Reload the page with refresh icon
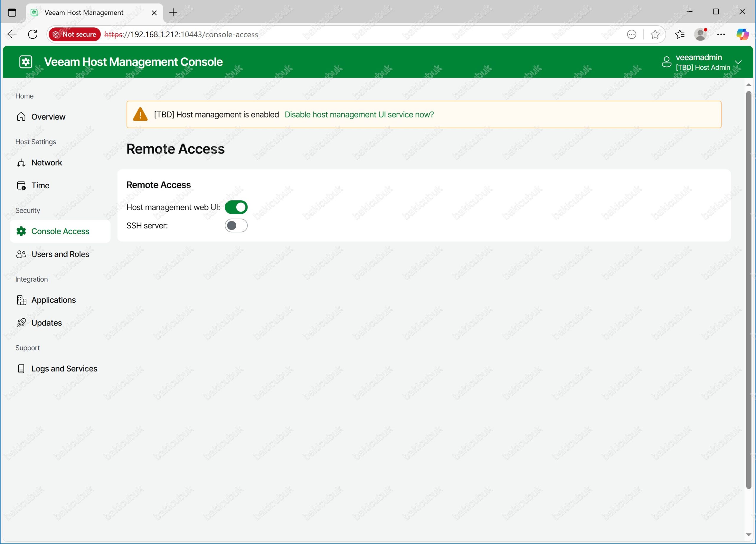The width and height of the screenshot is (756, 544). click(x=33, y=34)
